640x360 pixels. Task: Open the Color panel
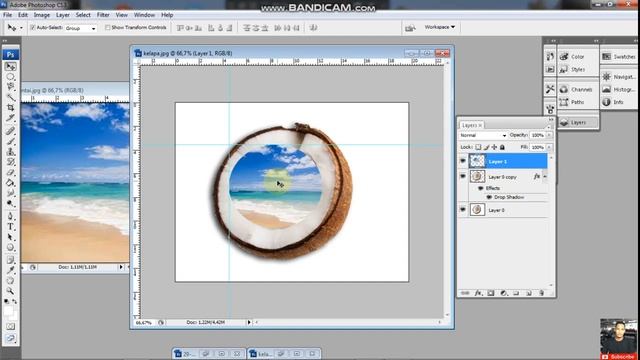577,57
